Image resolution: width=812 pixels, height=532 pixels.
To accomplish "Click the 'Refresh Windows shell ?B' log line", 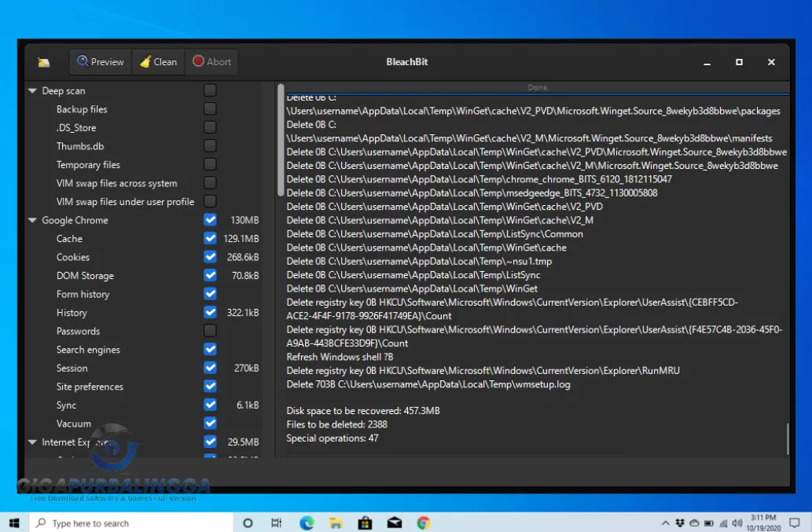I will click(340, 357).
